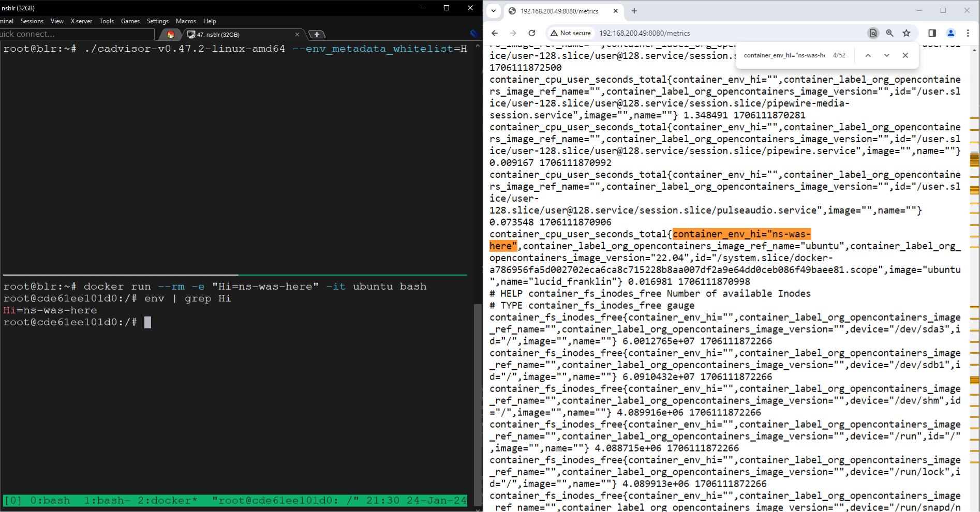Image resolution: width=980 pixels, height=512 pixels.
Task: Open the Sessions menu in MobaXterm
Action: click(x=32, y=21)
